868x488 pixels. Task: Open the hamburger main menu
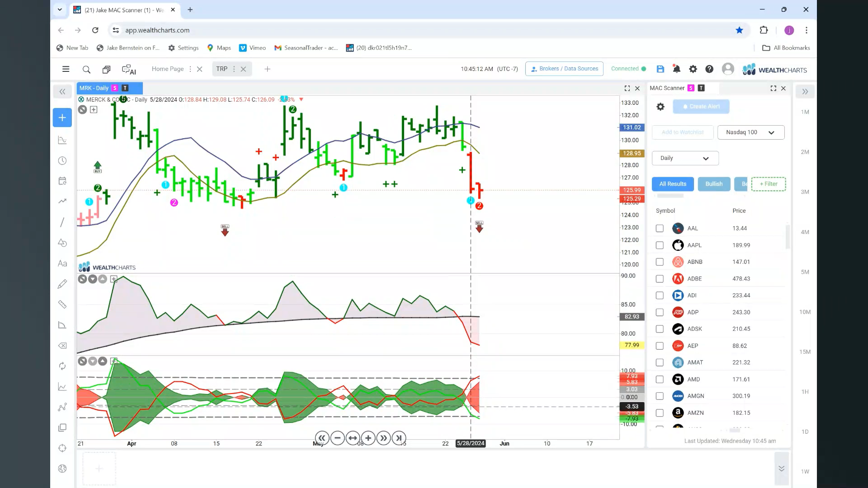tap(66, 69)
